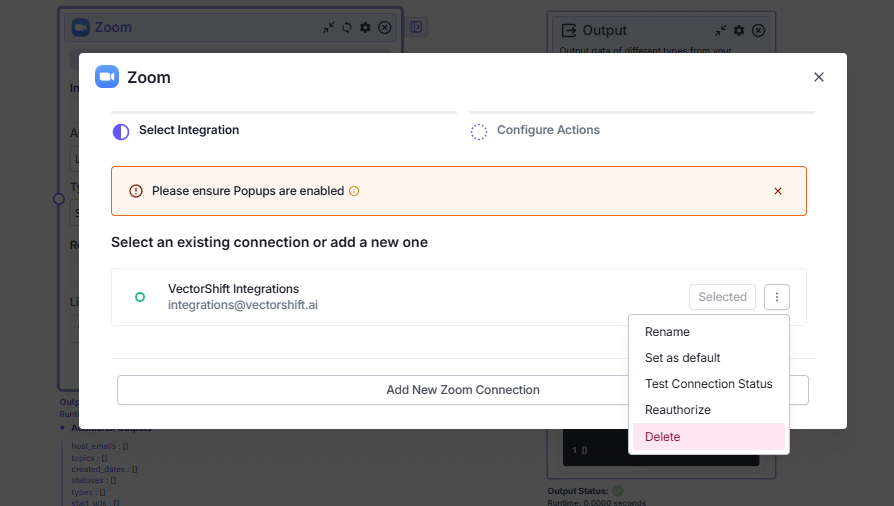Choose Test Connection Status menu option
This screenshot has width=894, height=506.
[708, 384]
